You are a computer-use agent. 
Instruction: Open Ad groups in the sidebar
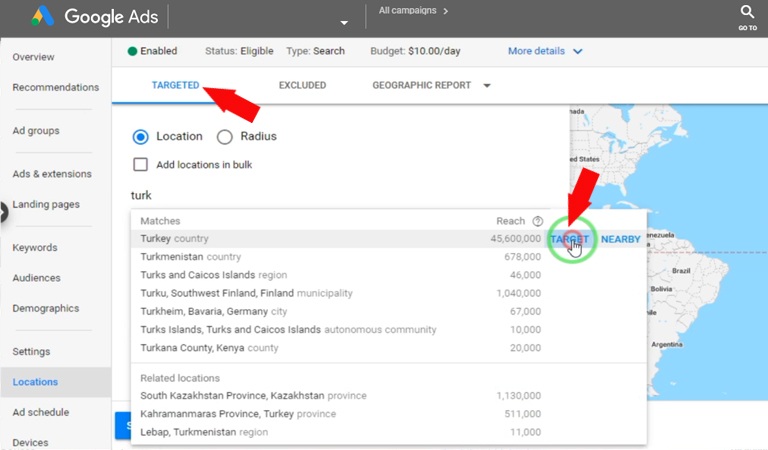coord(36,131)
